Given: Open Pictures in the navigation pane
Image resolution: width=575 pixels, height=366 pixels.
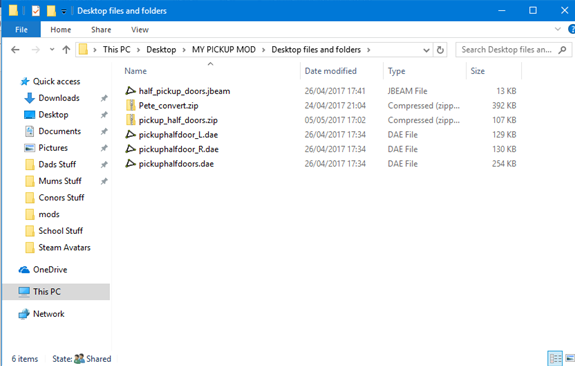Looking at the screenshot, I should [x=53, y=147].
